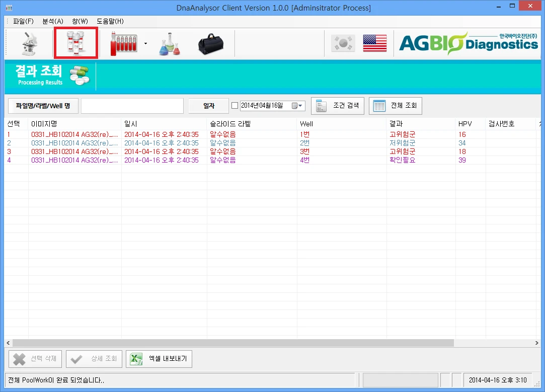
Task: Maximize the DnaAnalysor window
Action: (512, 6)
